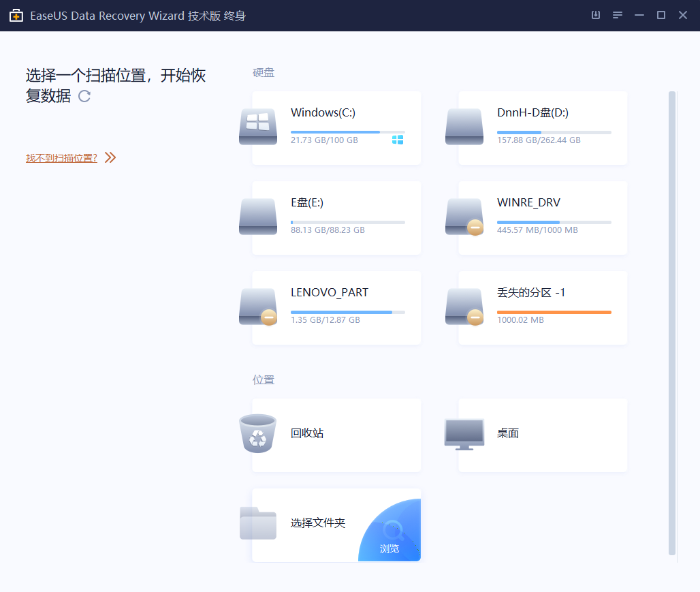Image resolution: width=700 pixels, height=592 pixels.
Task: Click the Windows logo badge on C: drive
Action: coord(398,140)
